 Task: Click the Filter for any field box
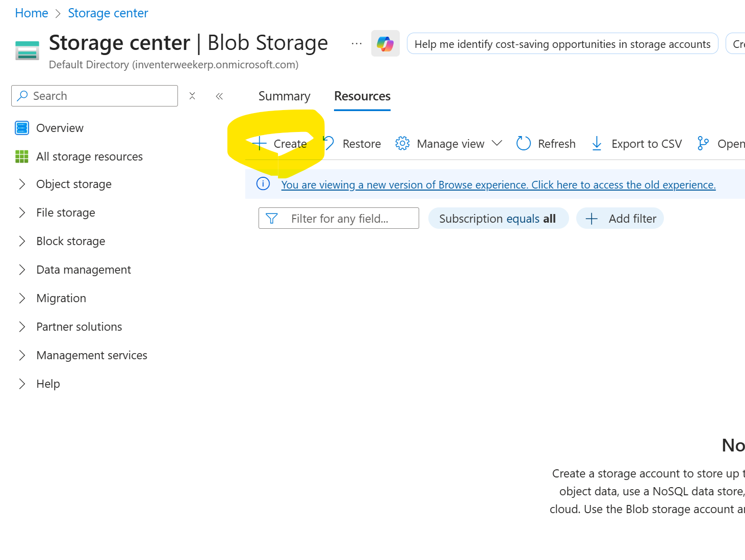tap(339, 219)
